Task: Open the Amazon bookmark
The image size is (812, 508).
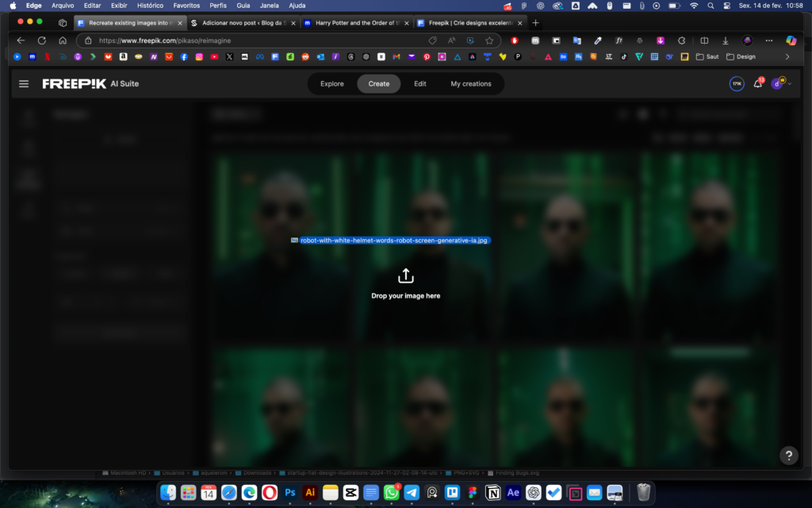Action: click(123, 57)
